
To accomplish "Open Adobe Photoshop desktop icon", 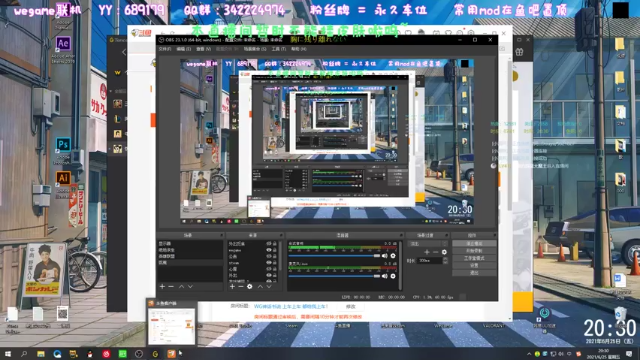I will pyautogui.click(x=63, y=144).
